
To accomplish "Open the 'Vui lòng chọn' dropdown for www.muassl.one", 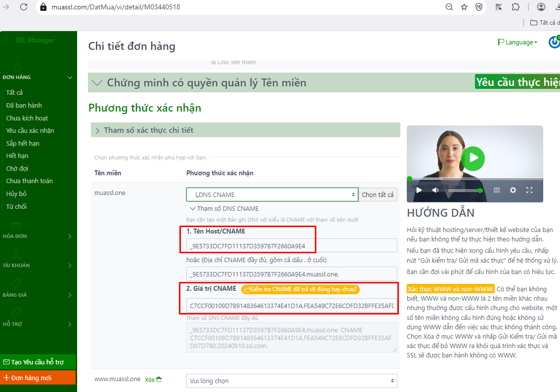I will (292, 381).
